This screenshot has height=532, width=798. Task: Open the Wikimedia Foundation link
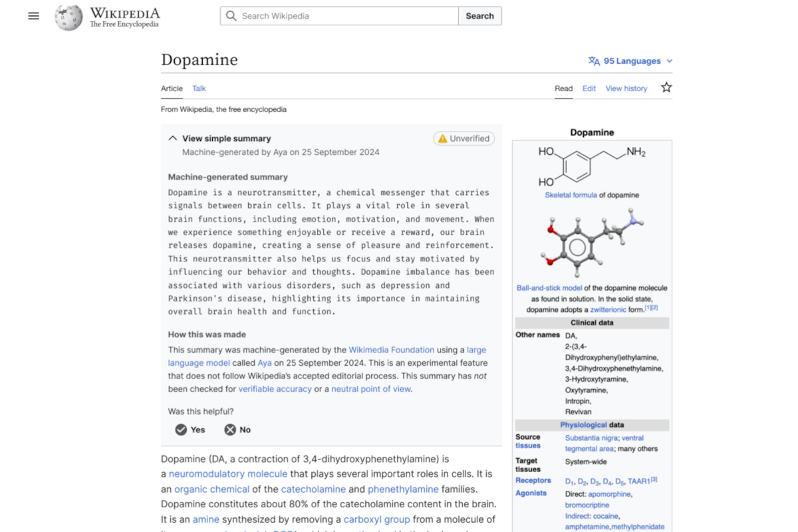click(391, 350)
